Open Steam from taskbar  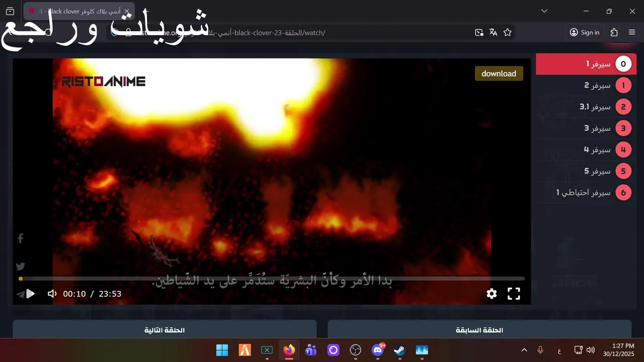click(399, 350)
